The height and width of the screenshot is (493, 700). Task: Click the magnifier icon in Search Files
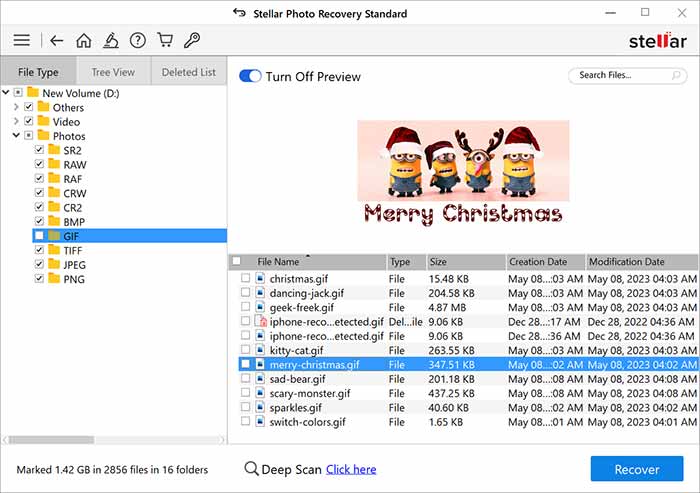[676, 75]
